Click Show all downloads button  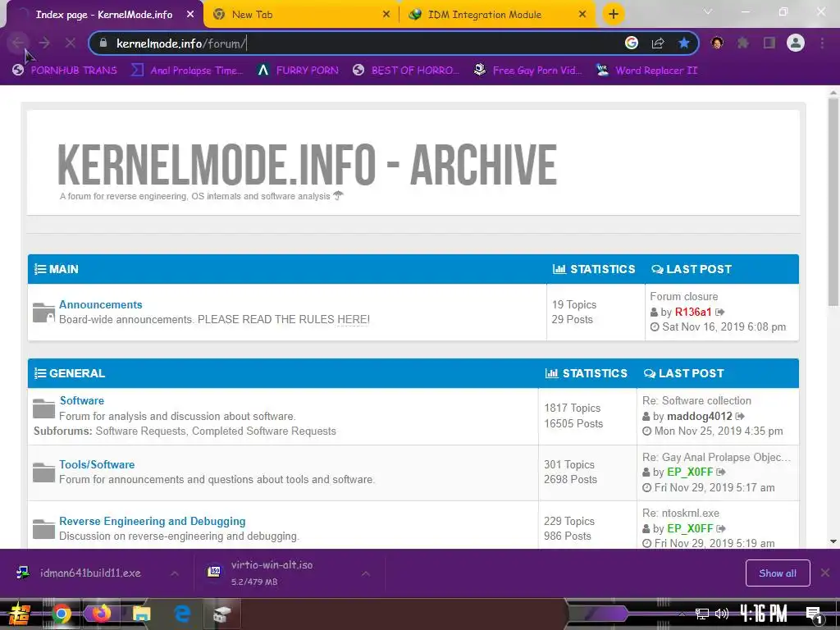(778, 573)
